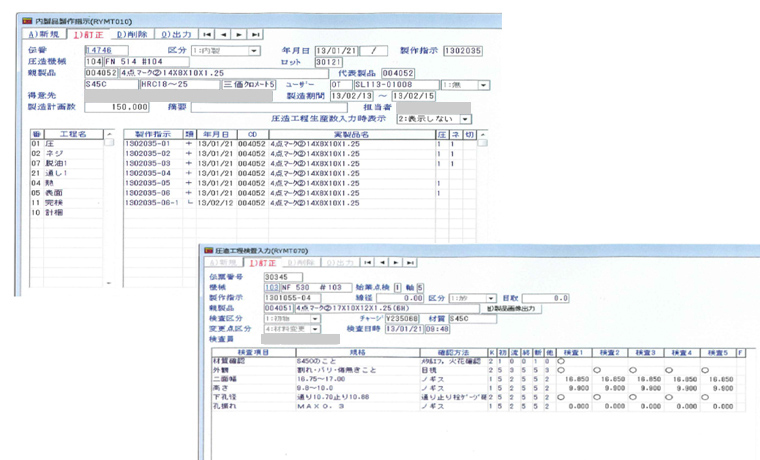Click last-record arrow in inspection input window
This screenshot has width=760, height=460.
(409, 262)
